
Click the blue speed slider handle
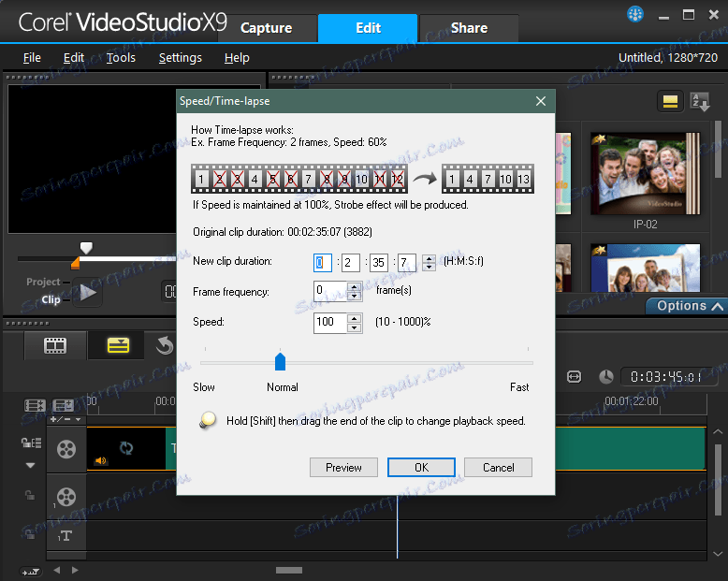click(280, 361)
